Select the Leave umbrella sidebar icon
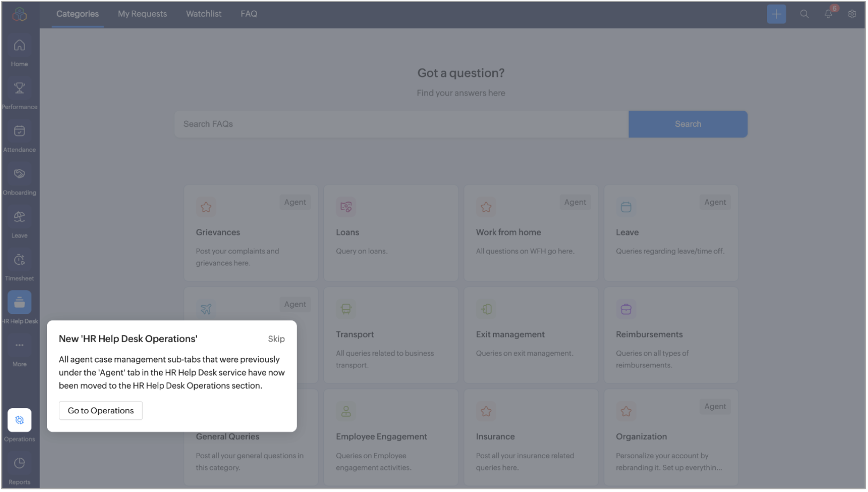The height and width of the screenshot is (492, 868). pyautogui.click(x=19, y=217)
